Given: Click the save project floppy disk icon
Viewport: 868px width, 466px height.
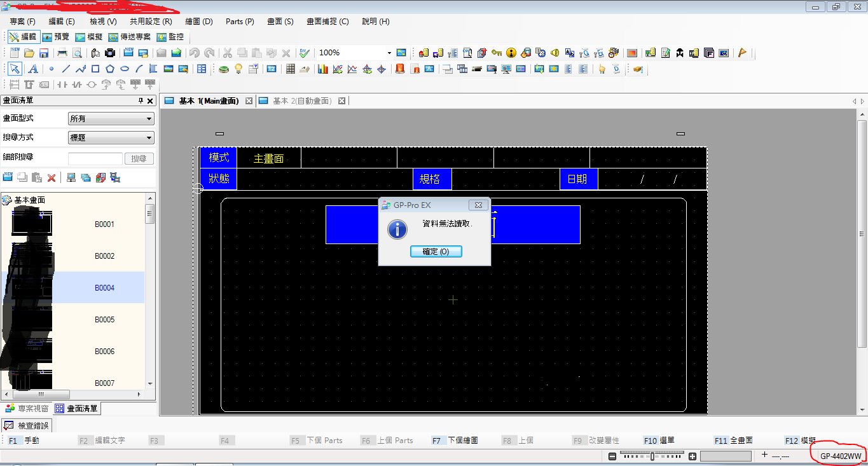Looking at the screenshot, I should point(44,53).
